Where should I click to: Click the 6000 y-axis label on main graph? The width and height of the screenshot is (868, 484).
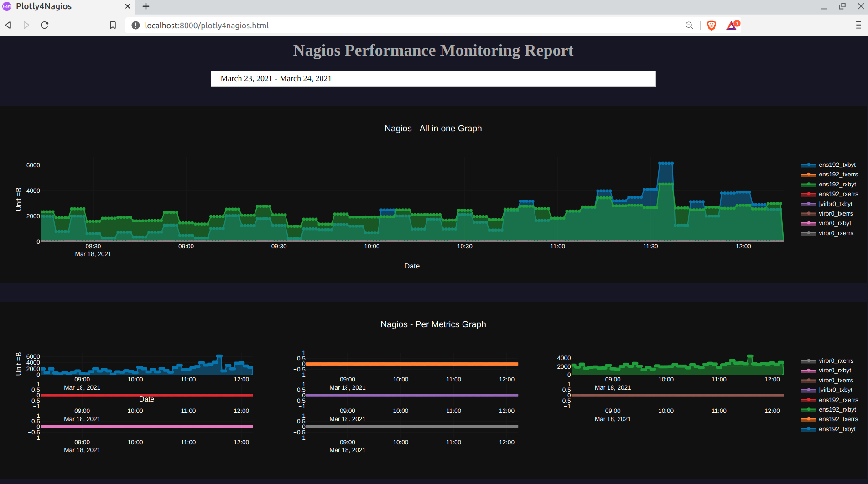[33, 165]
